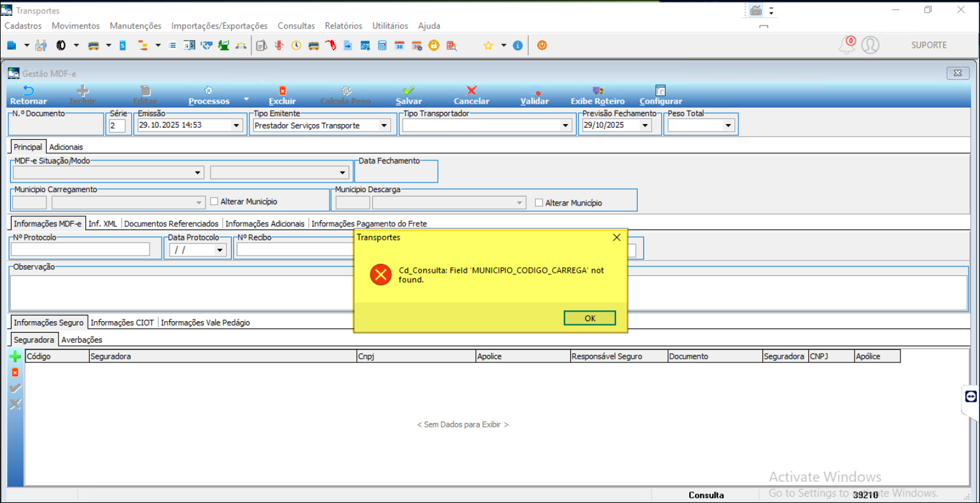980x503 pixels.
Task: Click the Nº Protocolo input field
Action: (80, 250)
